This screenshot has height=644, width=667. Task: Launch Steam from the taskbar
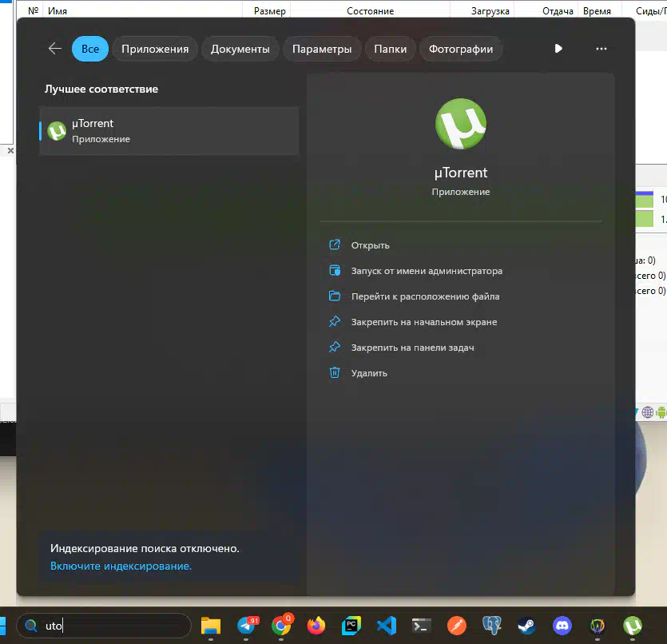tap(527, 626)
